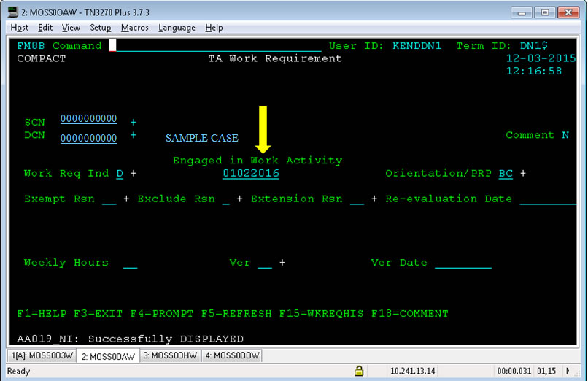Open the Setup menu
Screen dimensions: 588x381
pos(100,28)
